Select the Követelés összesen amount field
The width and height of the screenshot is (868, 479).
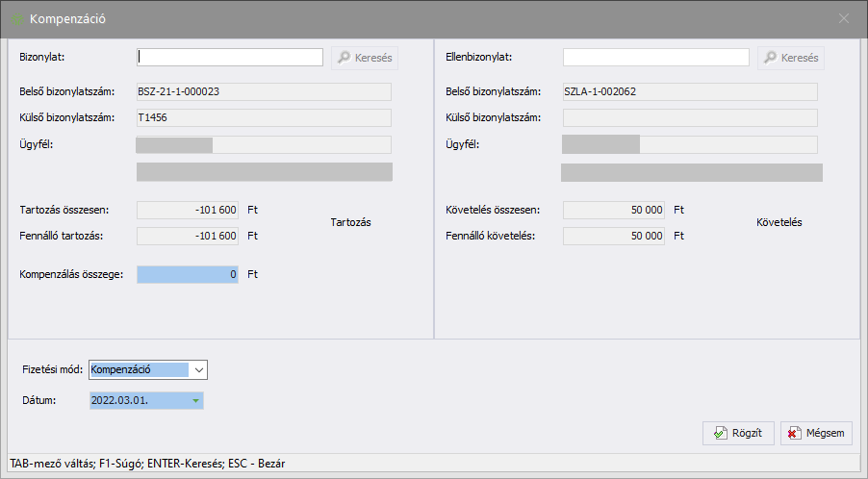[613, 210]
